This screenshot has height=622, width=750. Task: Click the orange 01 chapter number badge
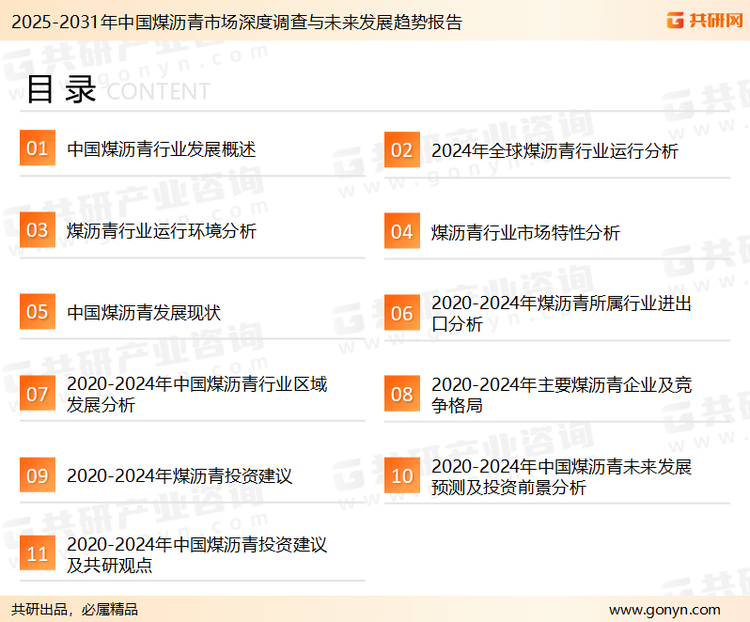(37, 149)
